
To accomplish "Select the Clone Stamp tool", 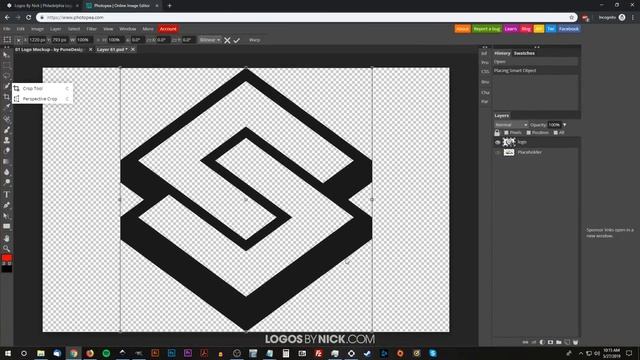I will click(x=7, y=140).
